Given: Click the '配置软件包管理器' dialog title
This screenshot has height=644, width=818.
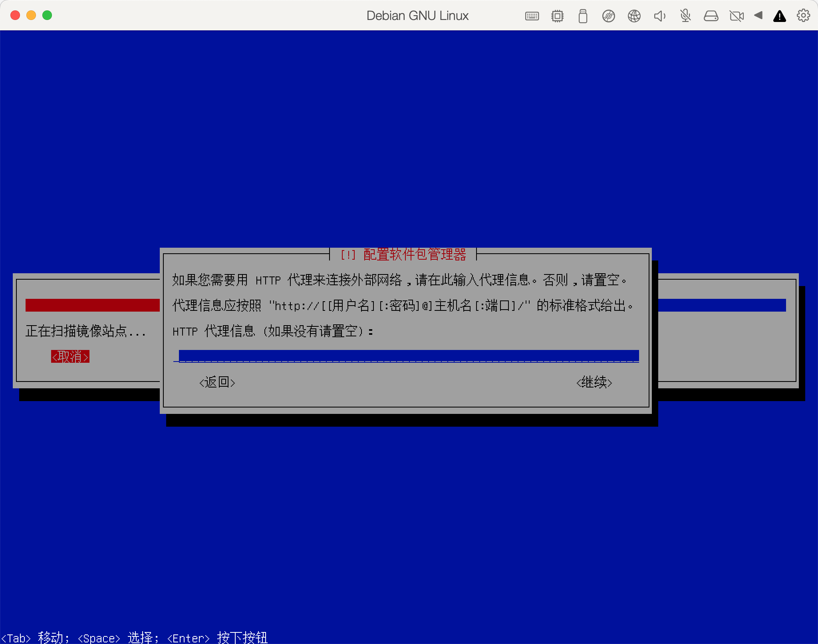Looking at the screenshot, I should (415, 254).
